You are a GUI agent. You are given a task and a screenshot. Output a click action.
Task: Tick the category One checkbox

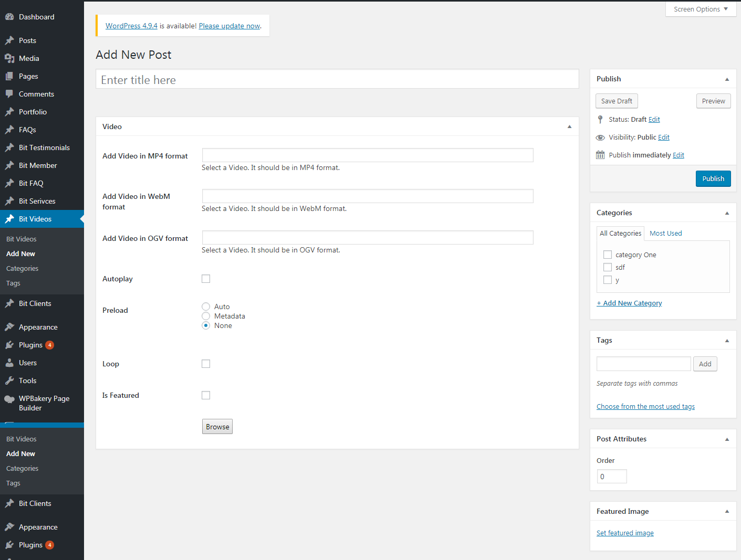click(608, 255)
